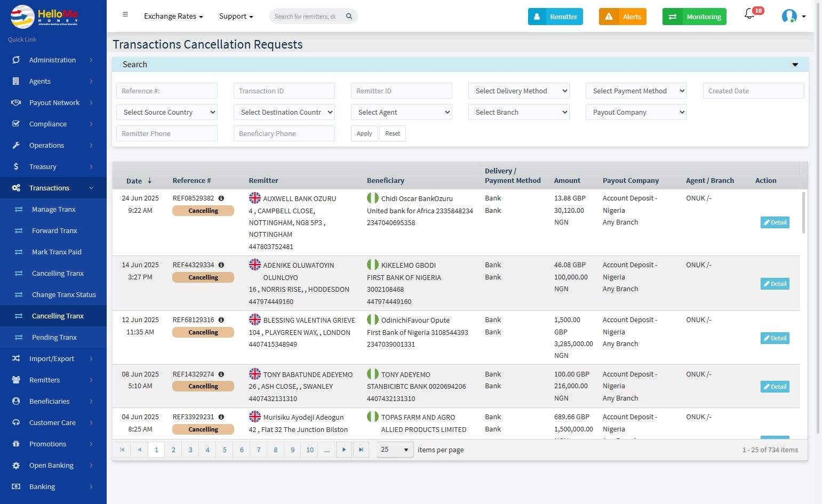Open Select Delivery Method dropdown
The width and height of the screenshot is (822, 504).
tap(518, 91)
